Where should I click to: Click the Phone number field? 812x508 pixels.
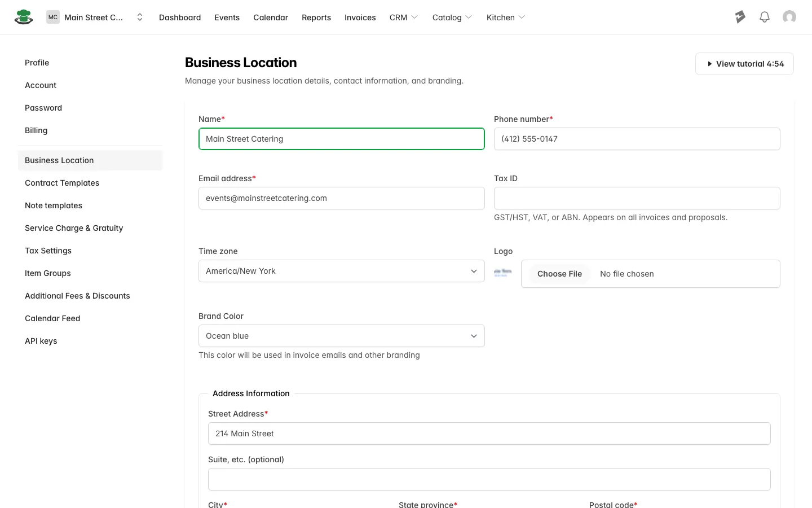[637, 139]
